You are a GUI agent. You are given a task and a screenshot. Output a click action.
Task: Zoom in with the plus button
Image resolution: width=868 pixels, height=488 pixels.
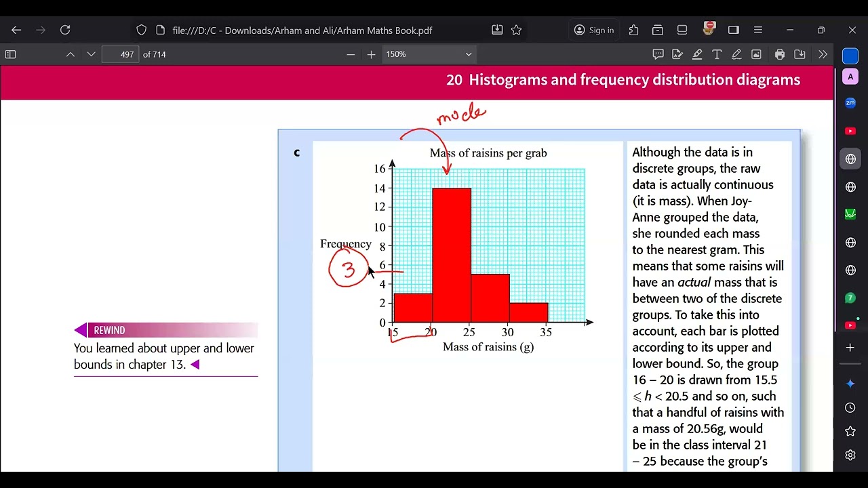(x=371, y=54)
